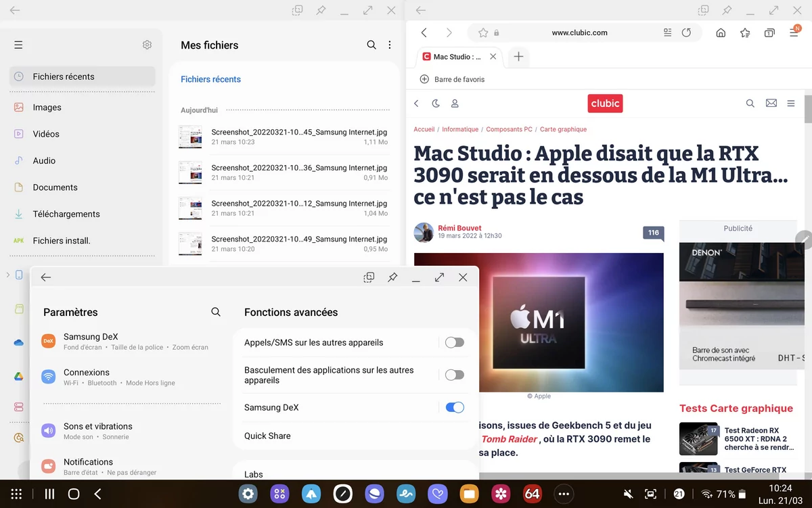Bookmark page with address bar star
The height and width of the screenshot is (508, 812).
(483, 32)
